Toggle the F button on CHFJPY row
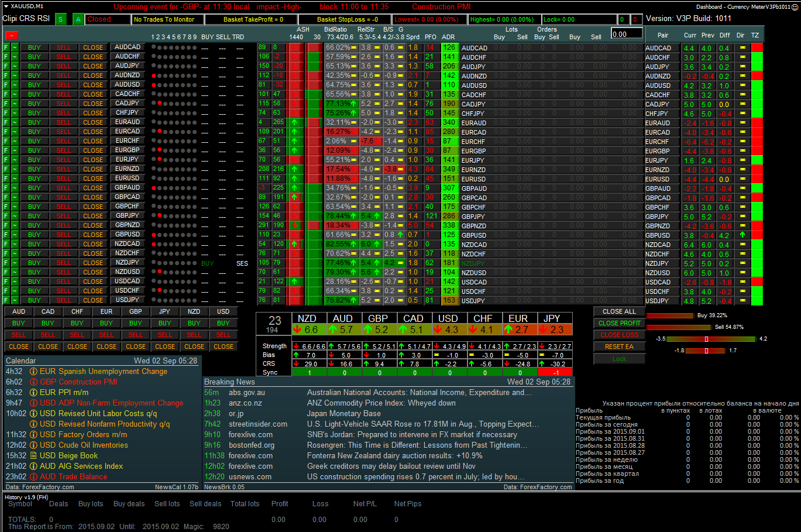 click(6, 113)
